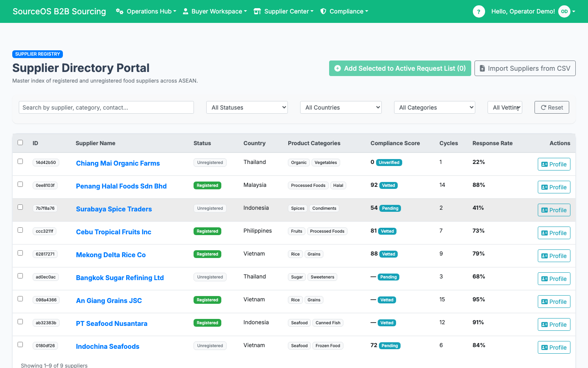Check the Penang Halal Foods row checkbox

pos(20,184)
